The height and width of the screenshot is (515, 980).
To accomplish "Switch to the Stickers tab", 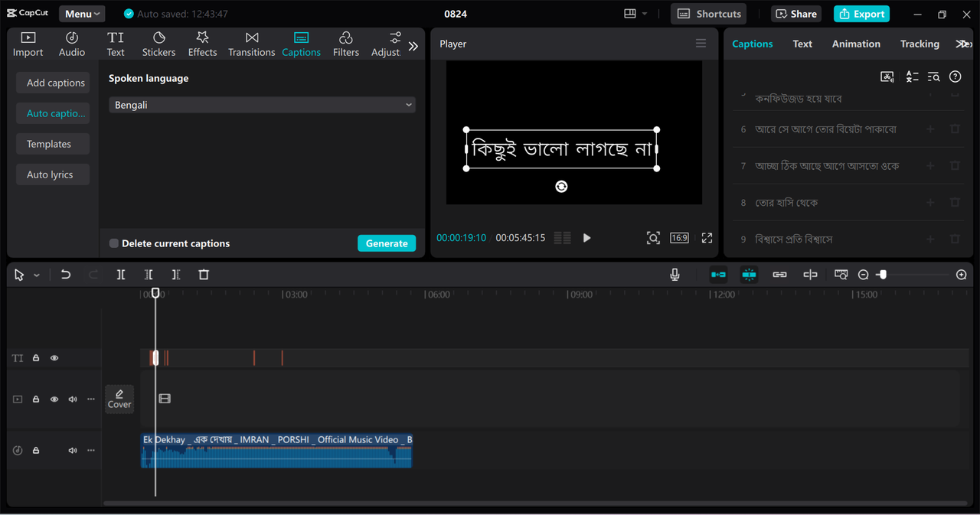I will pos(158,44).
